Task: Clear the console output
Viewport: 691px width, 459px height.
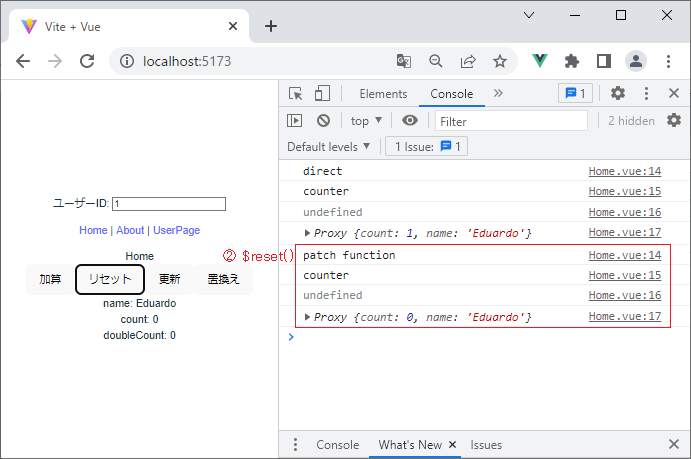Action: click(x=323, y=121)
